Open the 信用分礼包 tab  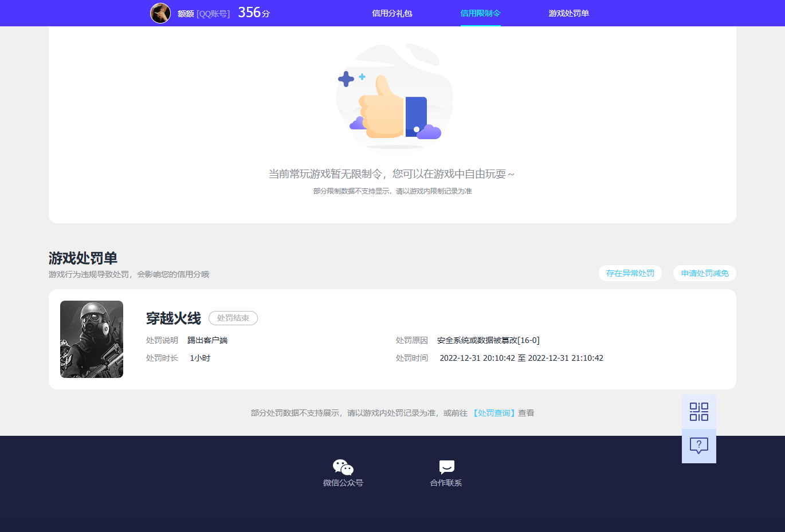(x=392, y=13)
